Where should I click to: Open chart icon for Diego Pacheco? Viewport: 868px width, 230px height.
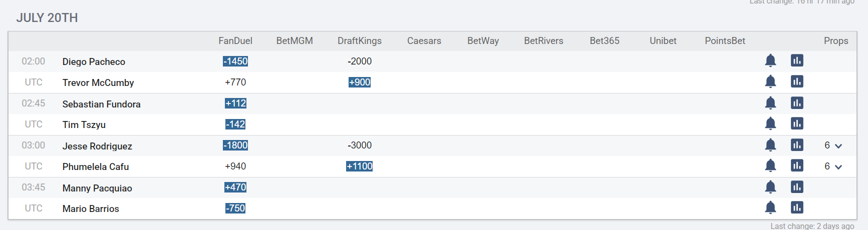(797, 60)
